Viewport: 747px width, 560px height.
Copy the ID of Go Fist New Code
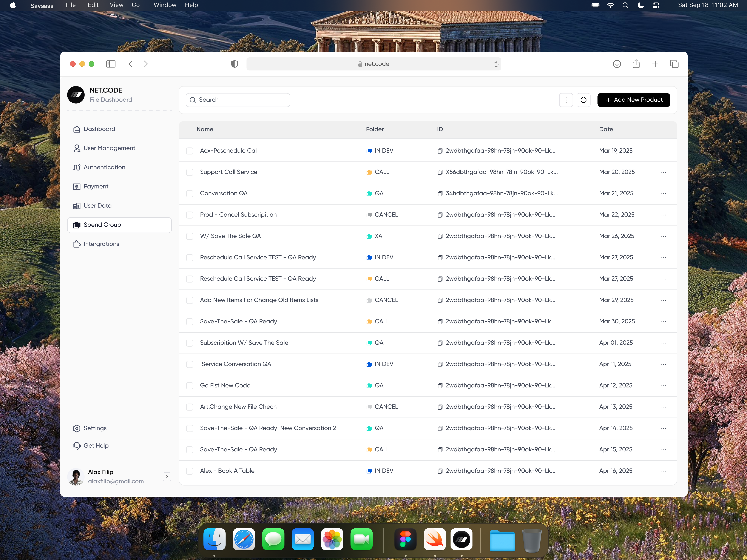[440, 385]
